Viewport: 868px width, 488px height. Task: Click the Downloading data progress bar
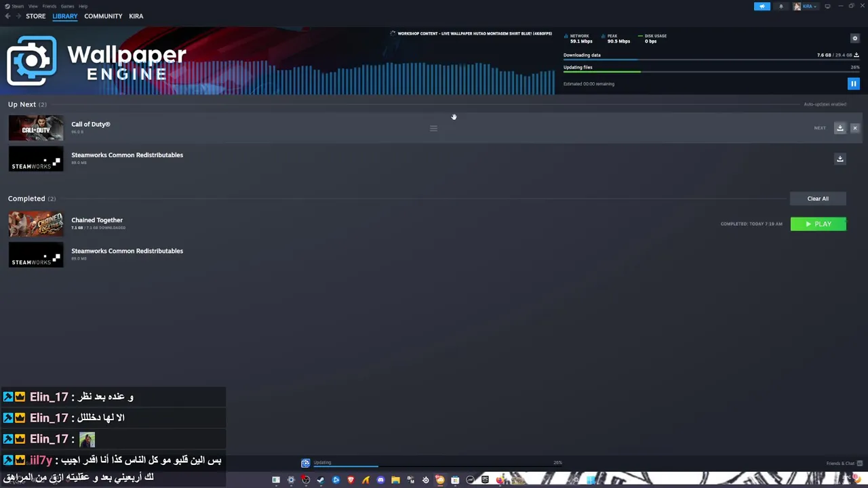point(711,60)
